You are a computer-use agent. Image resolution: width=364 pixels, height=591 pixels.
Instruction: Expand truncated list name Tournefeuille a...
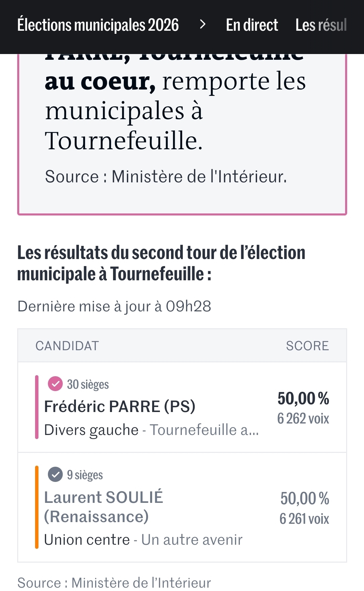click(204, 430)
